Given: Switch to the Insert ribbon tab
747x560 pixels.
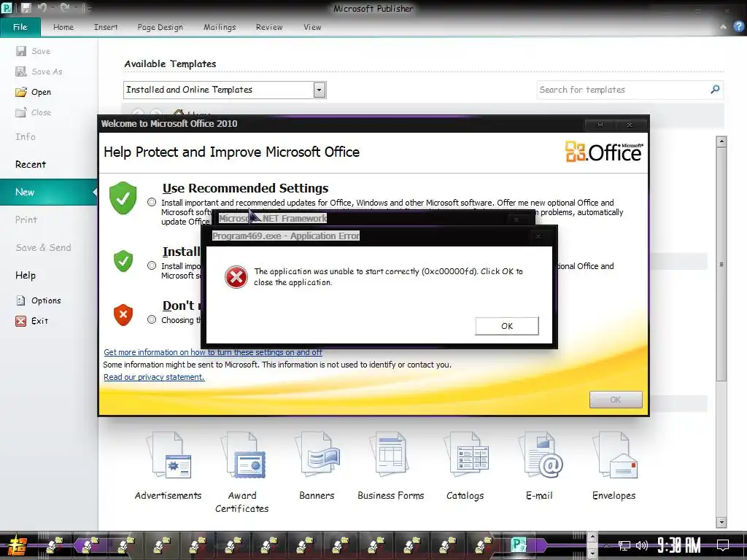Looking at the screenshot, I should point(106,27).
